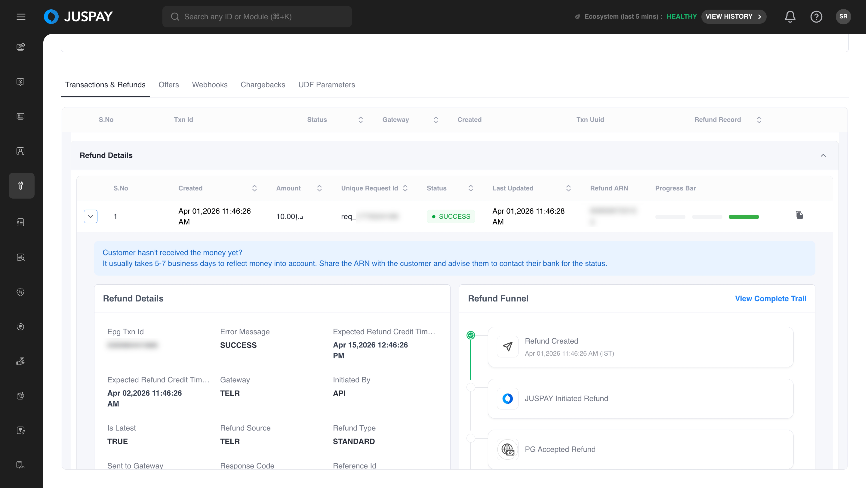
Task: Open the notifications bell
Action: pos(790,16)
